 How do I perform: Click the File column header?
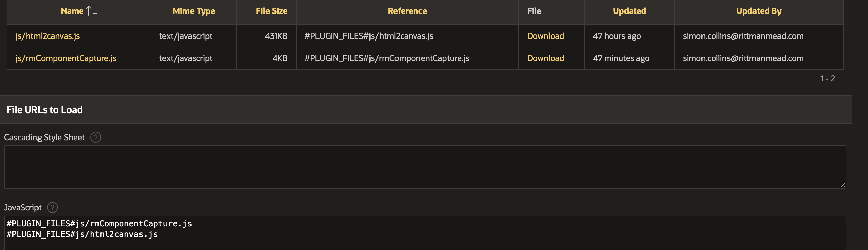pyautogui.click(x=534, y=10)
